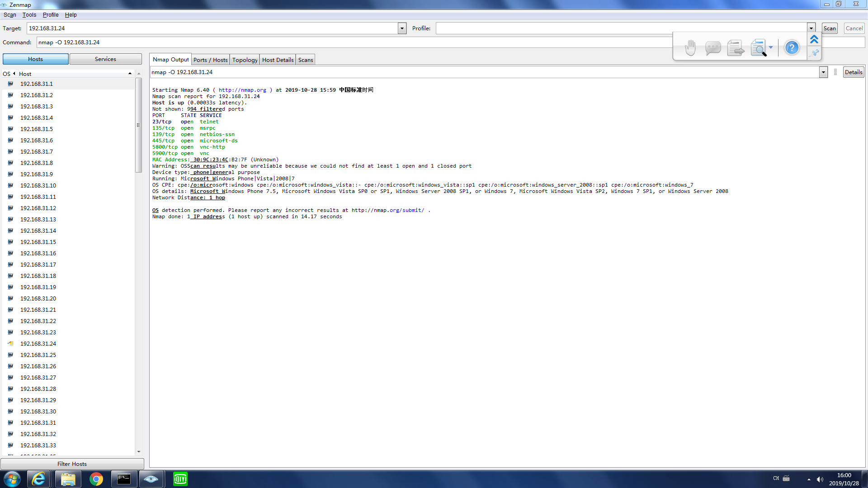Click the speech bubble chat icon
868x488 pixels.
pos(713,47)
